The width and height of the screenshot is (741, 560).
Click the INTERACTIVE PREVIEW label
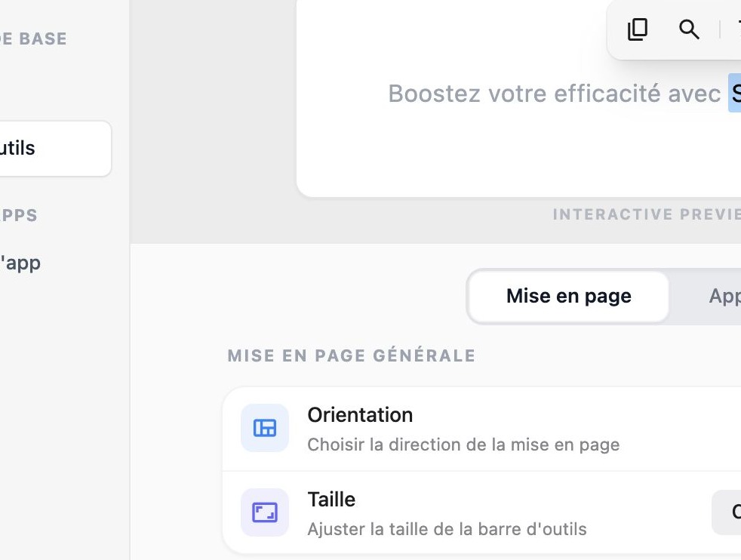[647, 214]
